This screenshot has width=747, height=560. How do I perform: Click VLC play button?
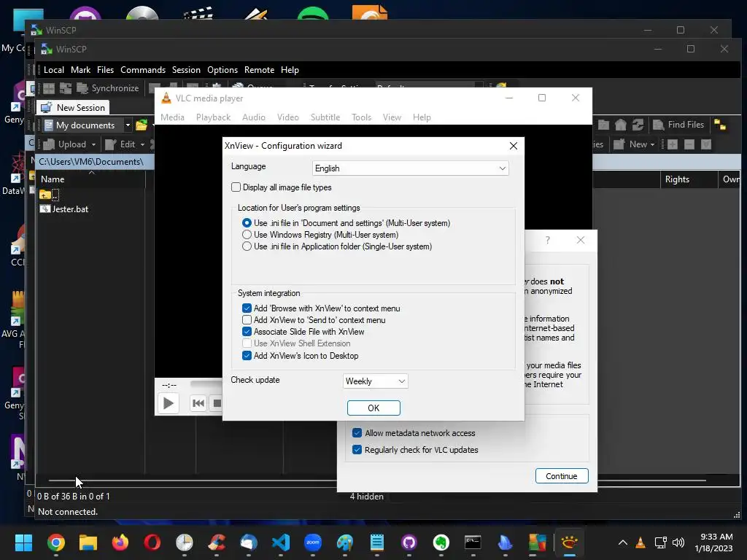click(169, 403)
